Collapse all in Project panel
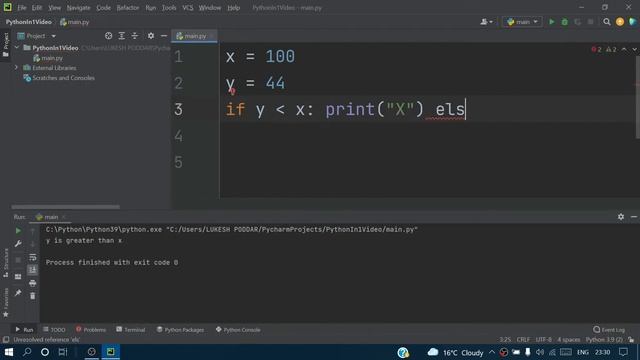 tap(135, 36)
